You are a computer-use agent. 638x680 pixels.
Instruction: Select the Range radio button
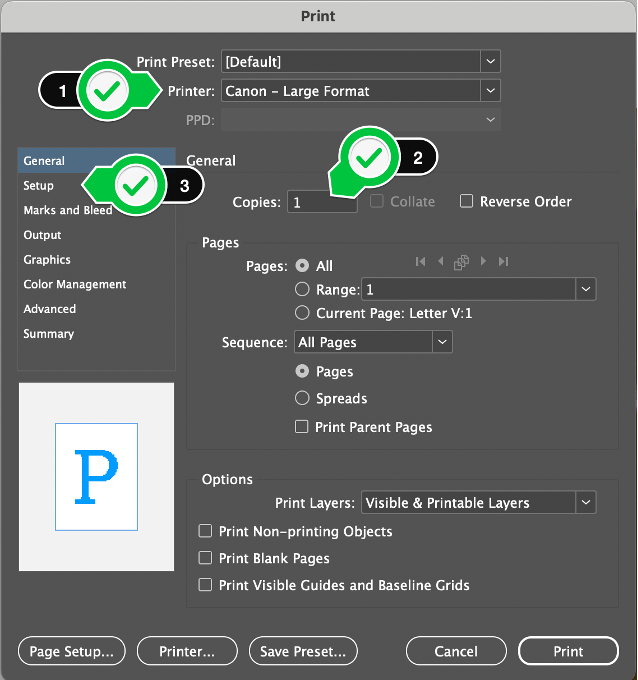coord(302,289)
